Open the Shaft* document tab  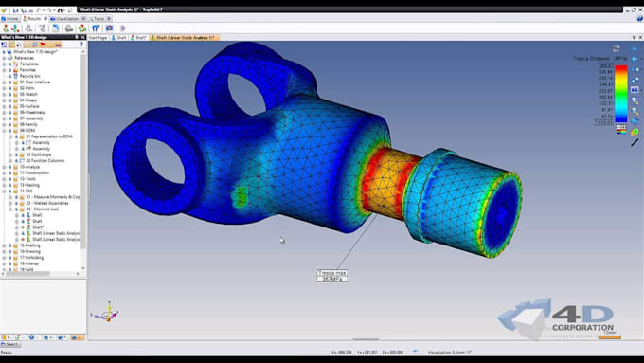pyautogui.click(x=138, y=37)
